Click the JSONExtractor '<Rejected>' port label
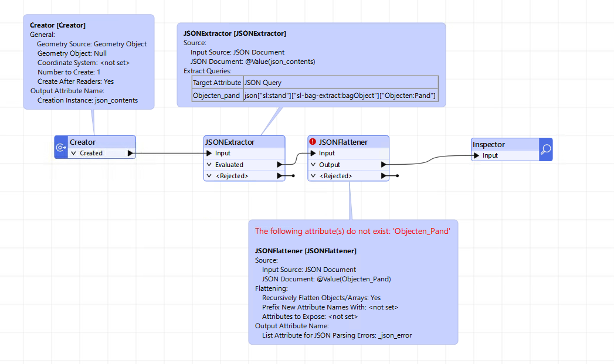The height and width of the screenshot is (364, 614). [232, 176]
